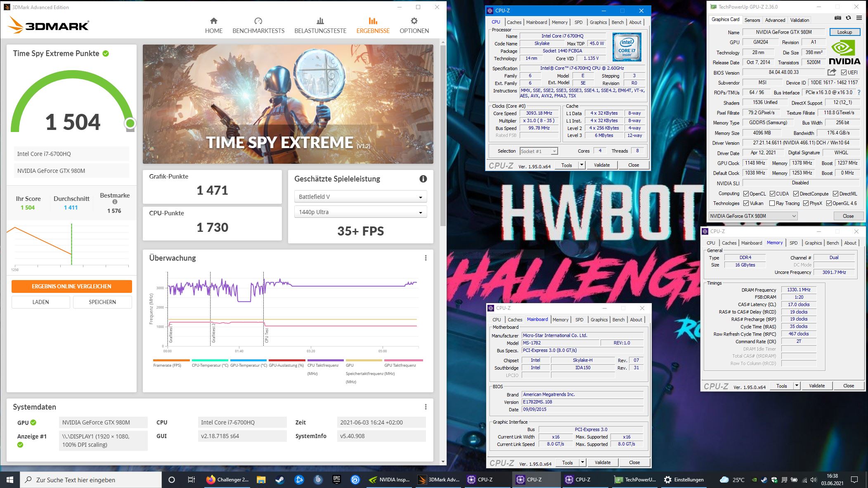
Task: Expand Tools dropdown arrow in Mainboard CPU-Z window
Action: tap(582, 462)
